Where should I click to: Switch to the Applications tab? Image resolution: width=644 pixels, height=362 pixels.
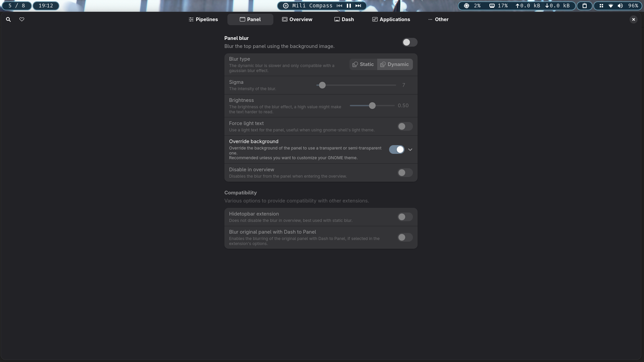(x=391, y=19)
